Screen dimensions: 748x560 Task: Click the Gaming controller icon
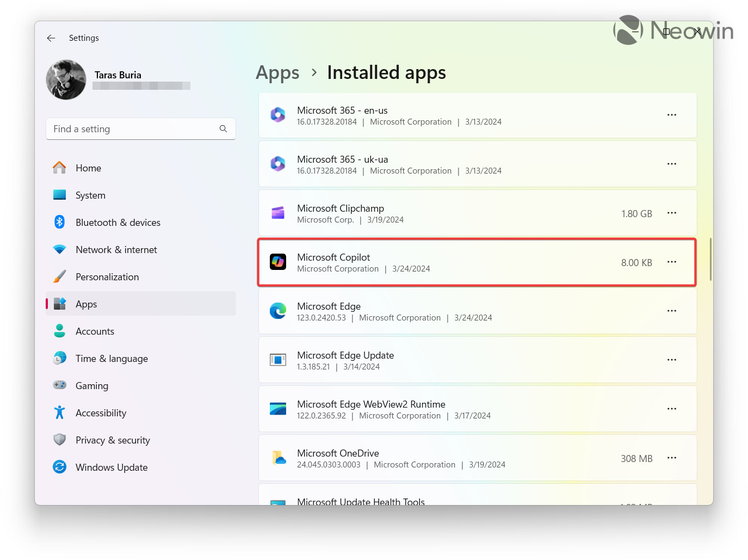coord(60,385)
